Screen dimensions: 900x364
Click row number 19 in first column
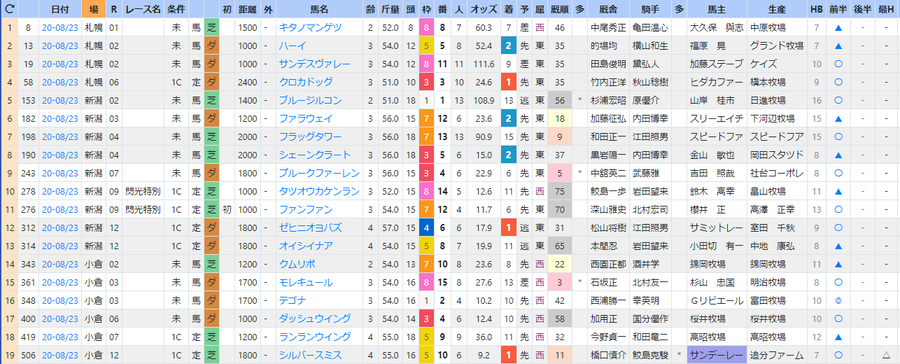tap(10, 355)
